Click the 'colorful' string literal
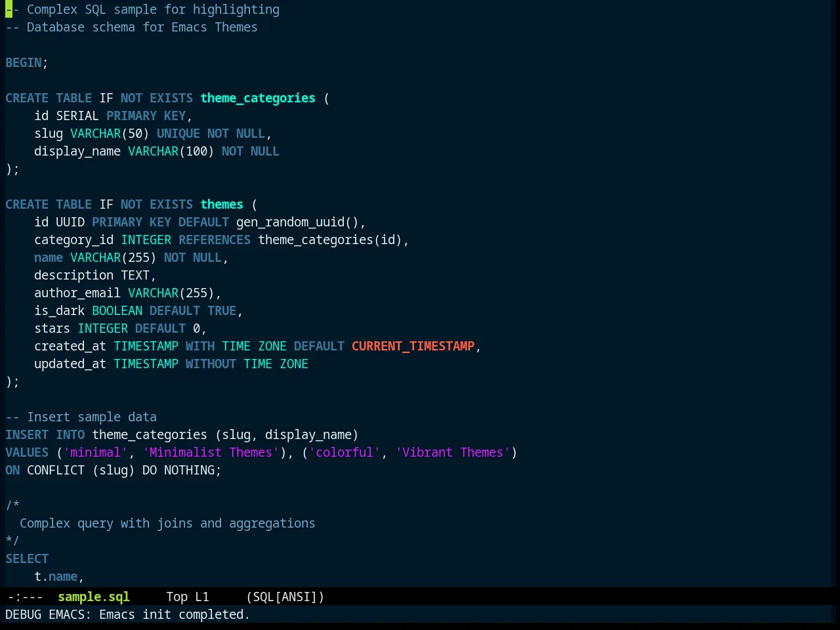The width and height of the screenshot is (840, 630). (x=345, y=452)
